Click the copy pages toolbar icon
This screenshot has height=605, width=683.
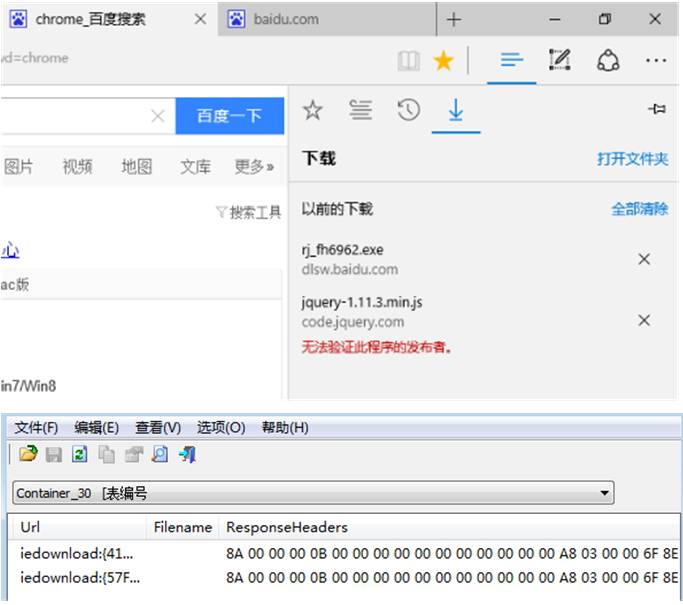[x=106, y=455]
